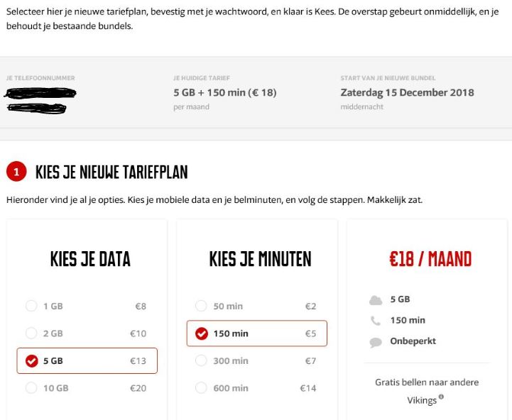The height and width of the screenshot is (420, 512).
Task: Open the info icon next to Vikings
Action: coord(441,397)
